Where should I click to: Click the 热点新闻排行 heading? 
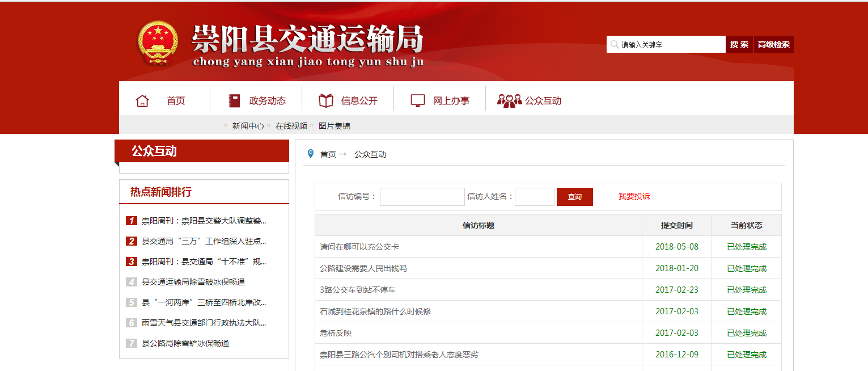coord(161,192)
